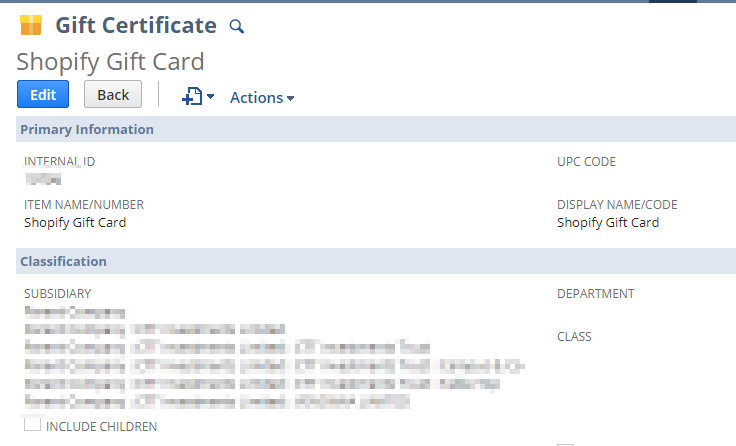736x446 pixels.
Task: Click the new document plus icon
Action: point(191,96)
